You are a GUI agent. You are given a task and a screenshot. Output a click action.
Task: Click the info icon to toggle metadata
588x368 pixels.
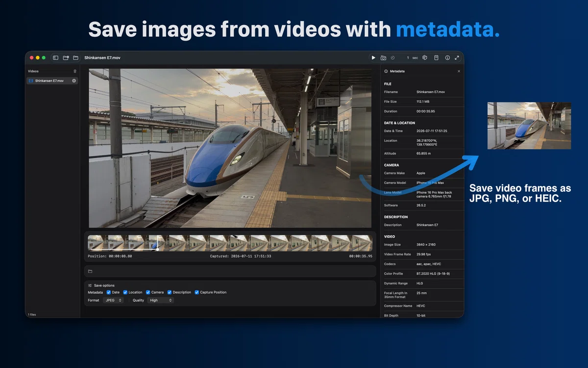pyautogui.click(x=447, y=57)
